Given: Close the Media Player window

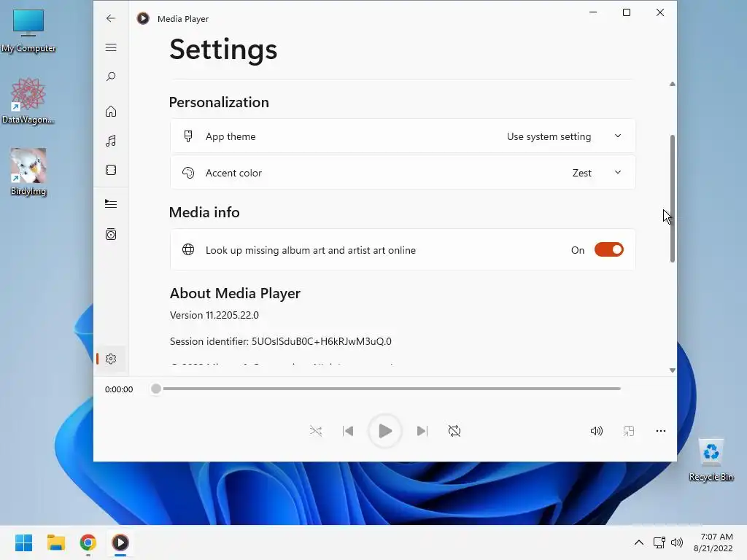Looking at the screenshot, I should (x=659, y=12).
